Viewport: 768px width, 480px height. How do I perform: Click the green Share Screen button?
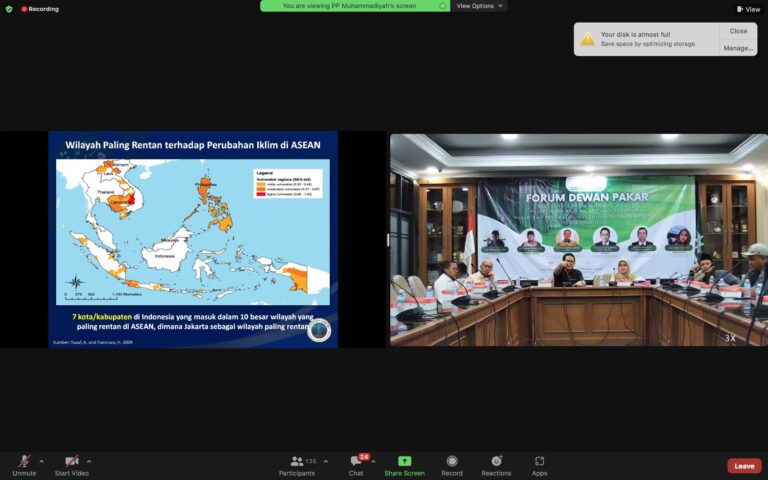point(405,466)
